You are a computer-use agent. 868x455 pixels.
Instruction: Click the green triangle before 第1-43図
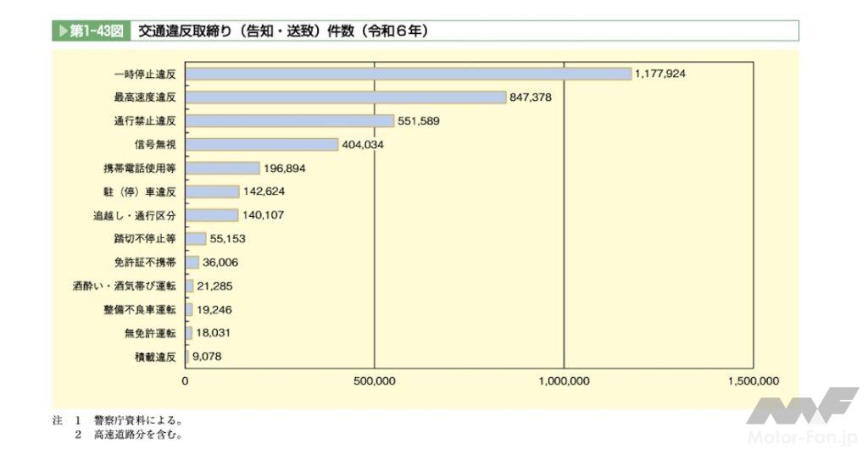(x=61, y=31)
